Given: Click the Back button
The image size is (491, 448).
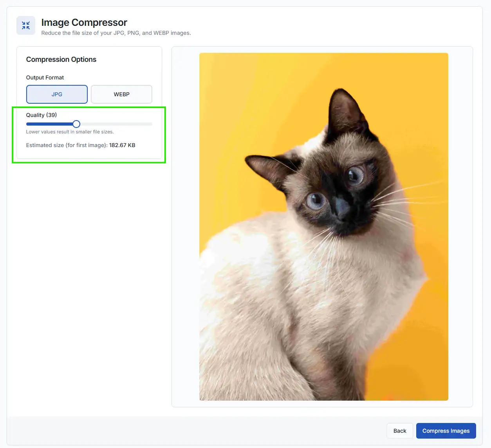Looking at the screenshot, I should point(399,430).
